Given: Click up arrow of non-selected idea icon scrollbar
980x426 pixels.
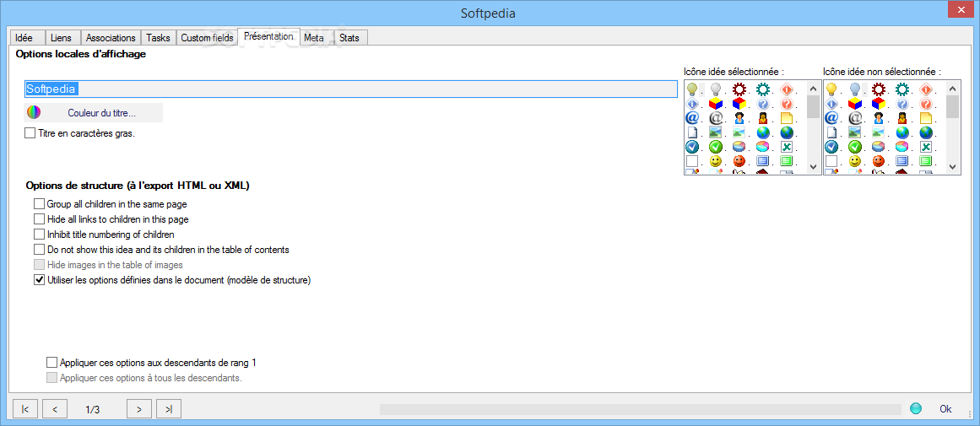Looking at the screenshot, I should click(x=952, y=88).
